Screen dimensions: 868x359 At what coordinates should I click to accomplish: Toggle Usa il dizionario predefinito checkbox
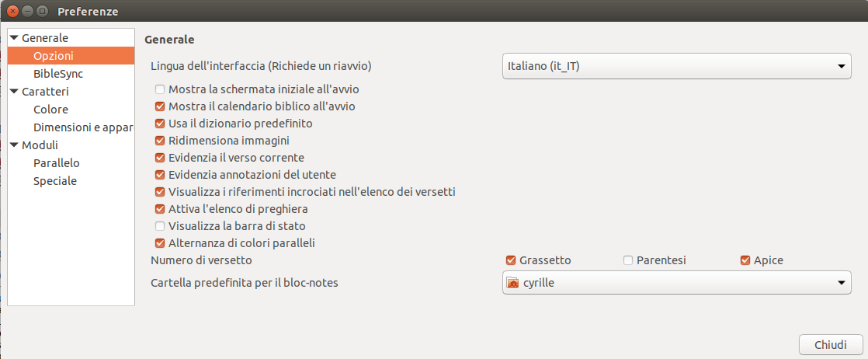[x=160, y=124]
